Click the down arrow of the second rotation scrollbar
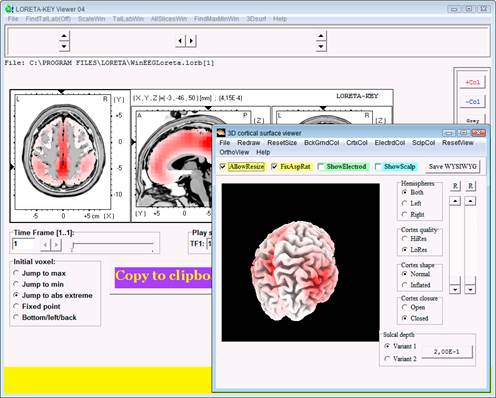The image size is (496, 398). pos(470,289)
